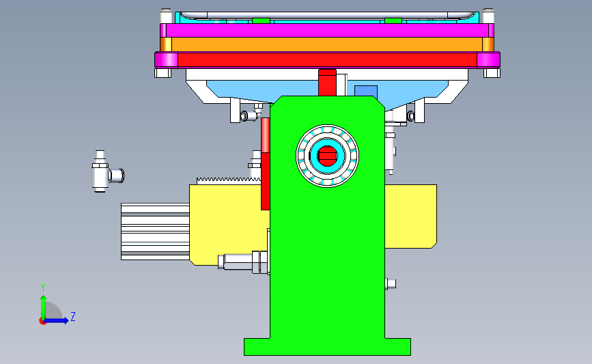
Task: Select the red vertical bar beside the stand
Action: pyautogui.click(x=265, y=164)
